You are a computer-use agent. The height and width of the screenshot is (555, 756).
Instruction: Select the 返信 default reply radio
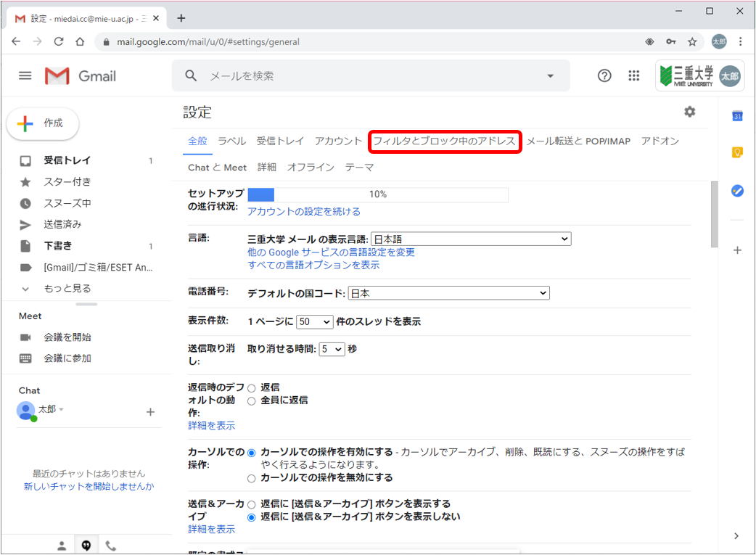click(x=251, y=388)
